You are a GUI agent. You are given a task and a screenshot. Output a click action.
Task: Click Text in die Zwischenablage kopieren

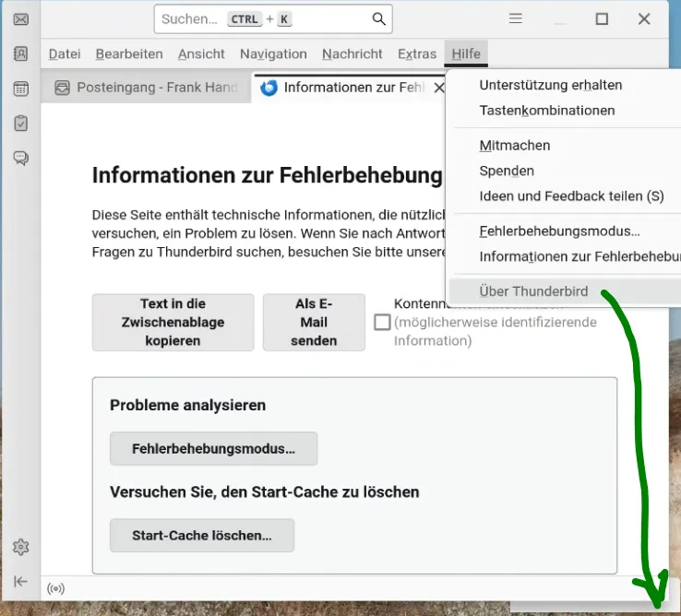point(173,322)
